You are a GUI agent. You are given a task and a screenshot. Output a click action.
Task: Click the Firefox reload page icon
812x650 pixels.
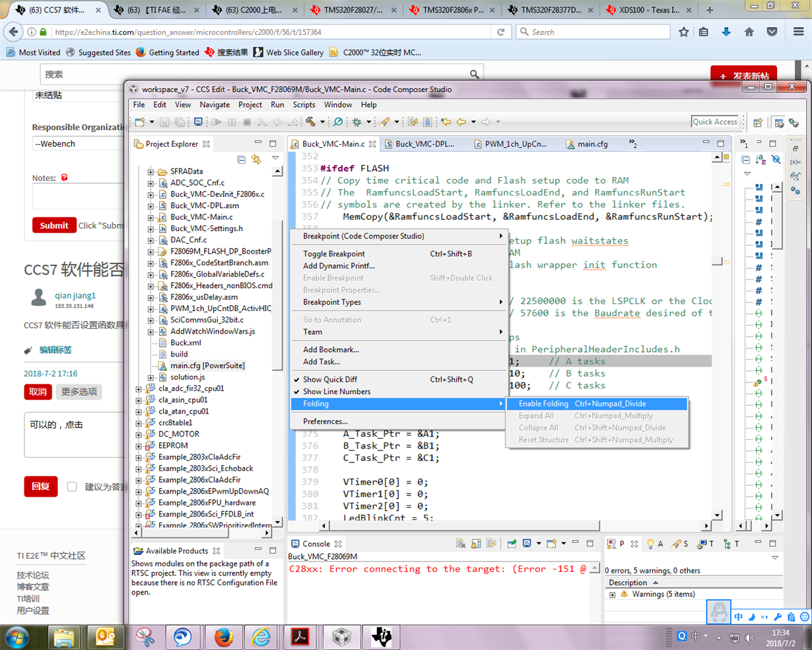click(501, 32)
